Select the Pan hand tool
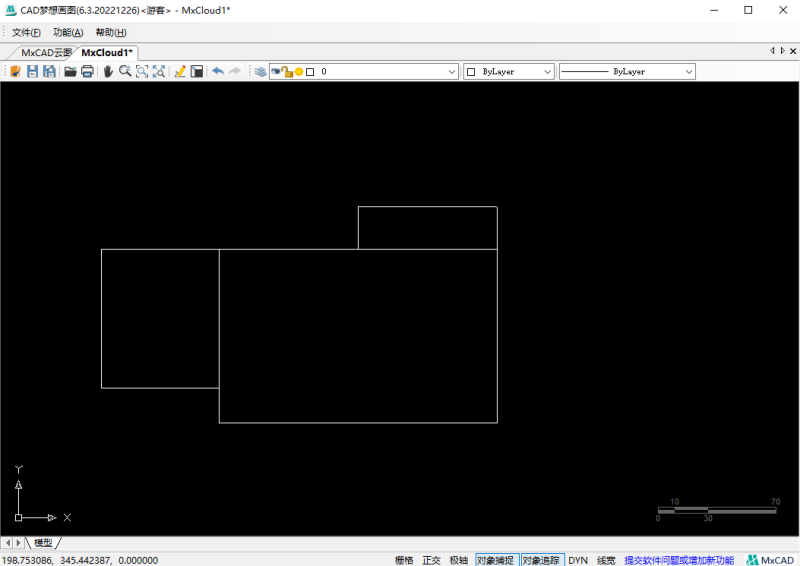 108,72
